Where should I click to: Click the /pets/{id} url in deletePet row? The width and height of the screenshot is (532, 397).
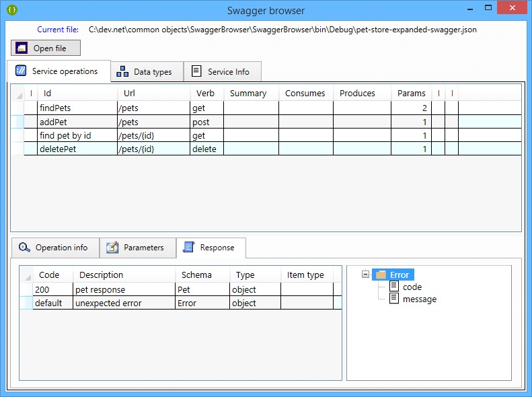point(154,149)
